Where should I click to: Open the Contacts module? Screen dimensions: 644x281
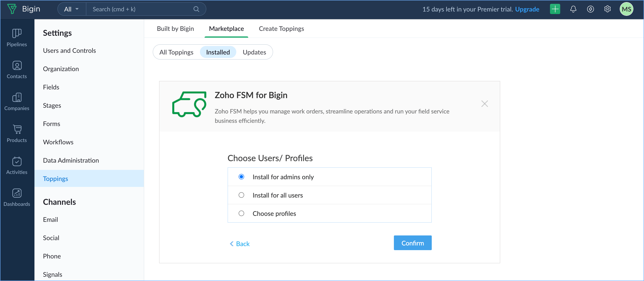pyautogui.click(x=17, y=70)
